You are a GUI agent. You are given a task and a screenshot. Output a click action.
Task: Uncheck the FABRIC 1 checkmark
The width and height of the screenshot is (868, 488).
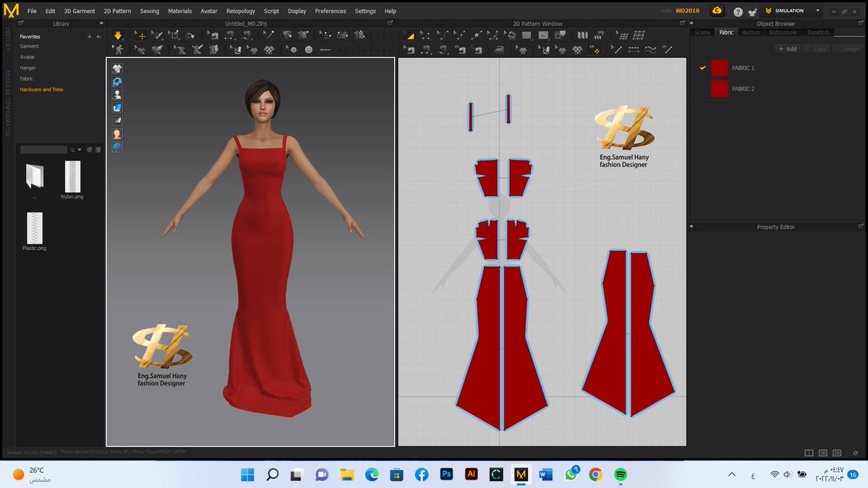(x=702, y=67)
